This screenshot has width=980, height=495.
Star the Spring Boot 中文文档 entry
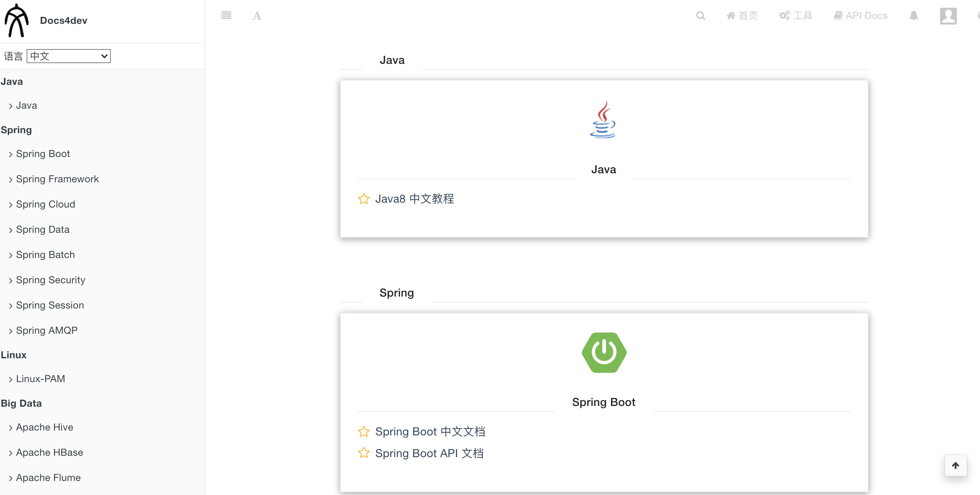364,432
